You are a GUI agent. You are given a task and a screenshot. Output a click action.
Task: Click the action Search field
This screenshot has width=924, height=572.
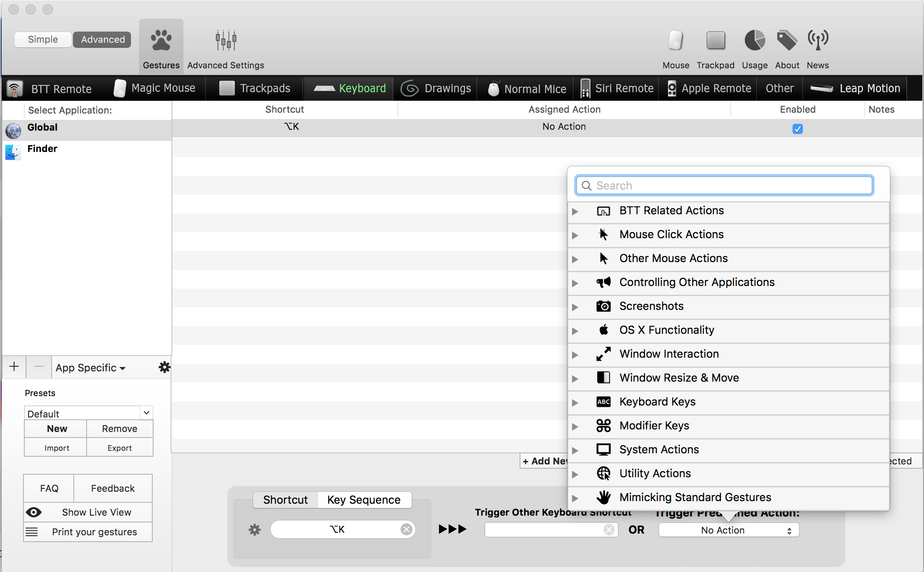click(x=724, y=186)
